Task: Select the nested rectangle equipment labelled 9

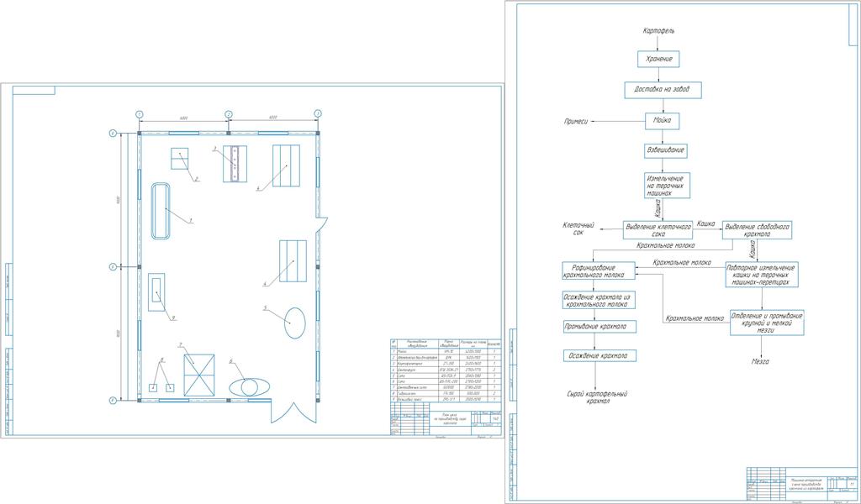Action: (x=157, y=291)
